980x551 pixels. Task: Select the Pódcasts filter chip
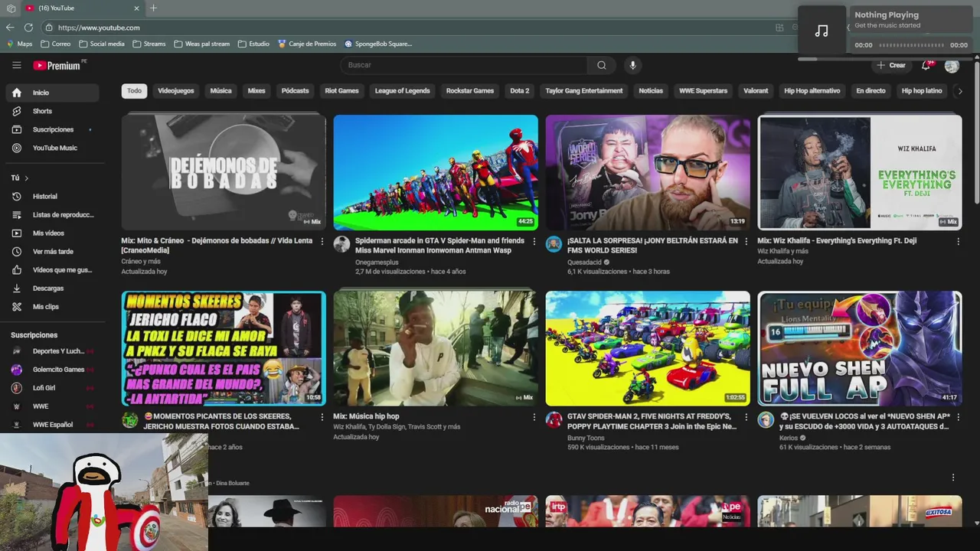(295, 91)
